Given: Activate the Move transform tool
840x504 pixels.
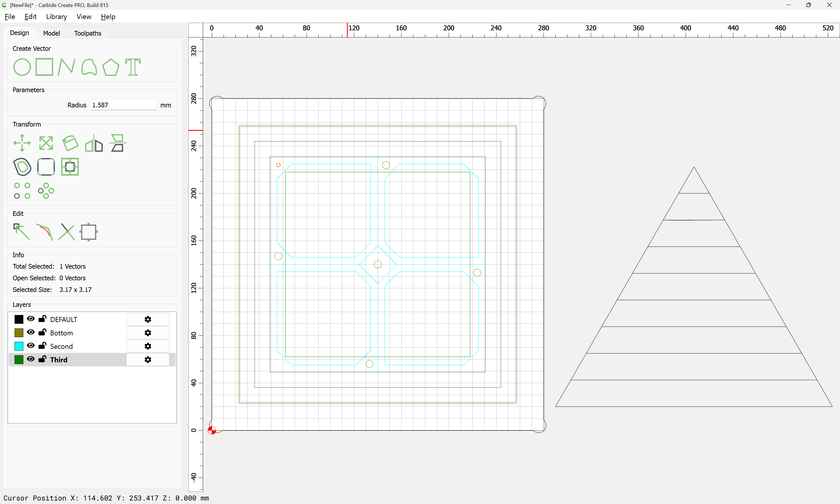Looking at the screenshot, I should coord(22,143).
